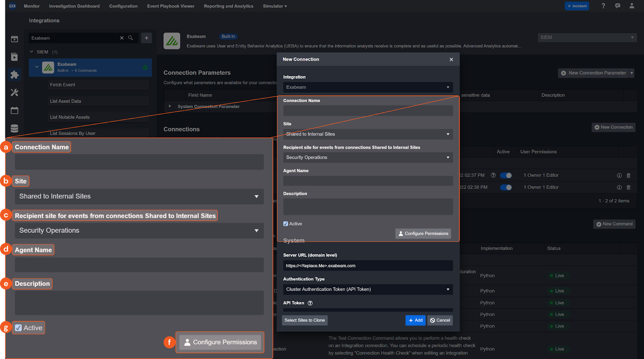Click the + Incident button

pyautogui.click(x=577, y=6)
